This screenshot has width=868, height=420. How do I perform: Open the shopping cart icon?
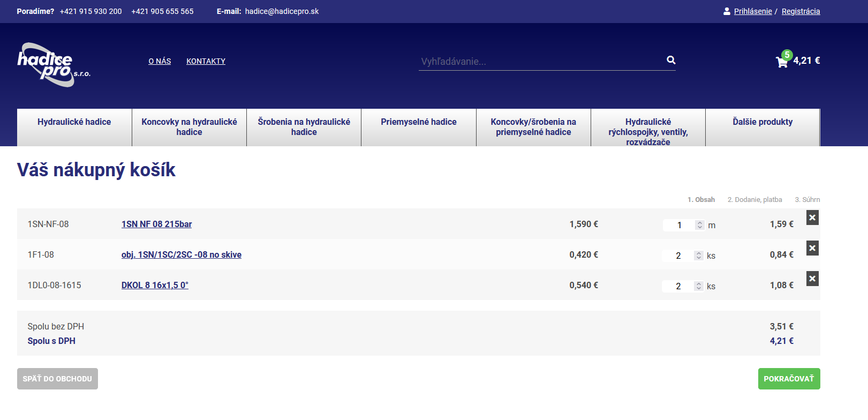(x=782, y=62)
